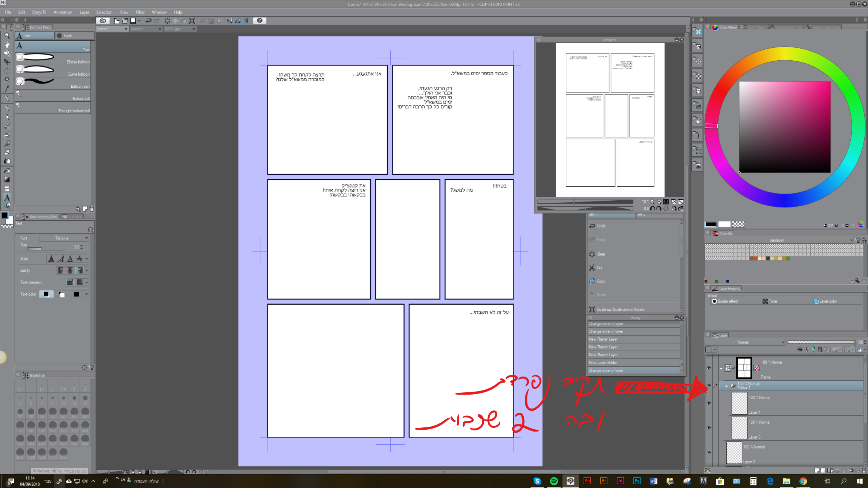868x488 pixels.
Task: Collapse the Folder 2 layer folder
Action: coord(726,386)
